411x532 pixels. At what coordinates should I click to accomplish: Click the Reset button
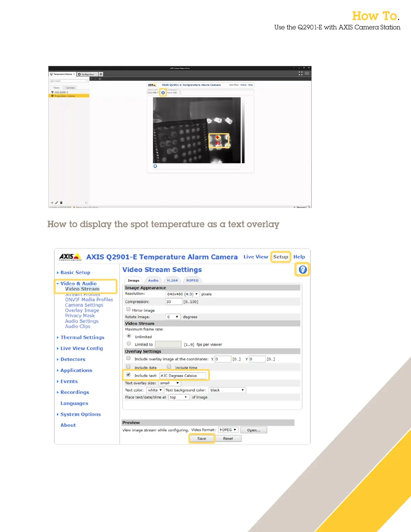[x=228, y=439]
